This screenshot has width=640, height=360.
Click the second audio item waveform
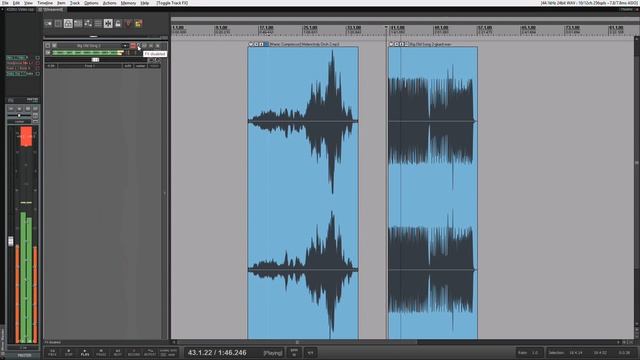click(x=433, y=192)
